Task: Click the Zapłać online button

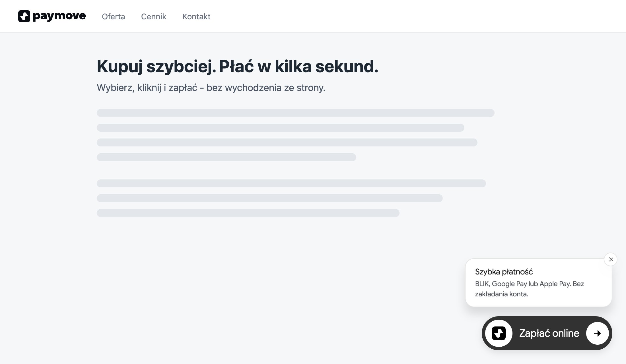Action: 547,333
